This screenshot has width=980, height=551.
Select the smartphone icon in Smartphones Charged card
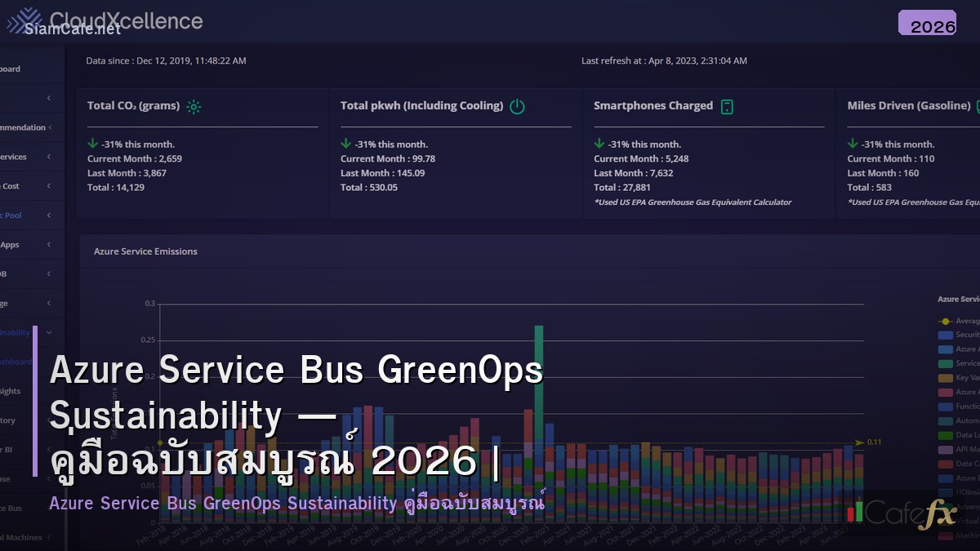[728, 106]
